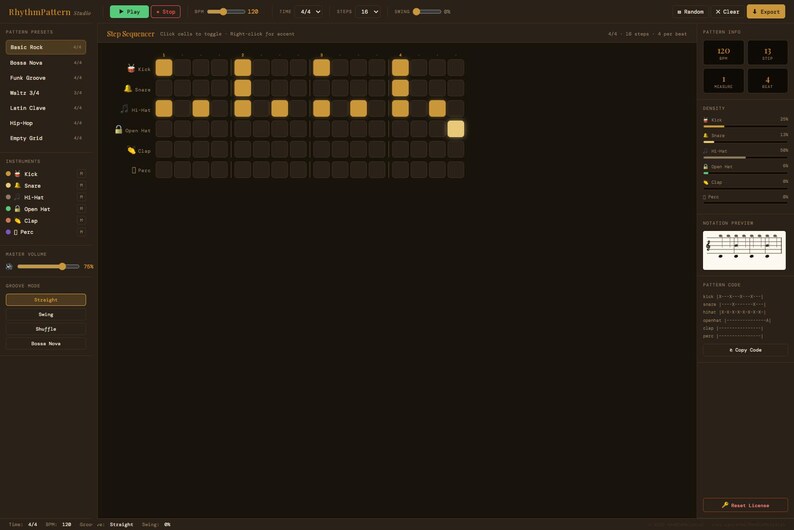794x530 pixels.
Task: Click the Open Hat green color dot
Action: 8,209
